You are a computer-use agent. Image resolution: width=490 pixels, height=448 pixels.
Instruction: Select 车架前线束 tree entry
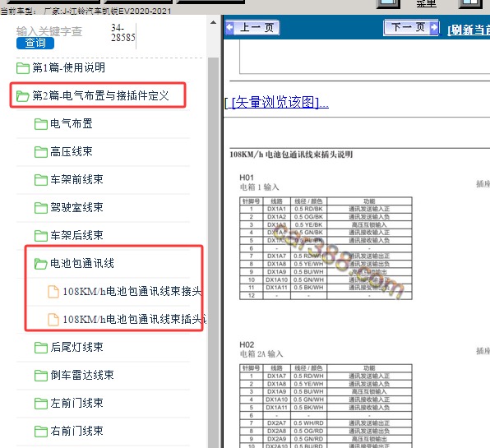pos(77,179)
